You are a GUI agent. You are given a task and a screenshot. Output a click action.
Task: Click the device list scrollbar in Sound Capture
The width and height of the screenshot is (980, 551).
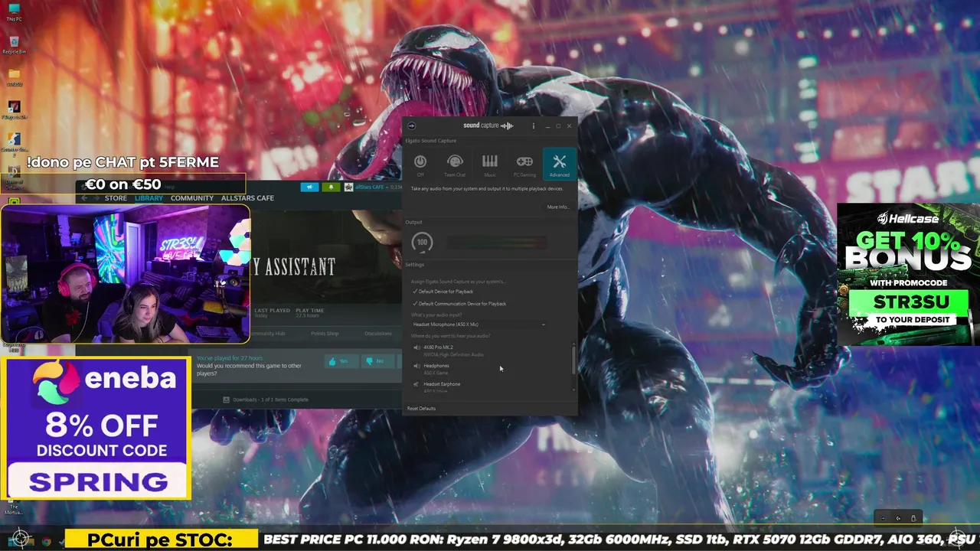pos(573,360)
